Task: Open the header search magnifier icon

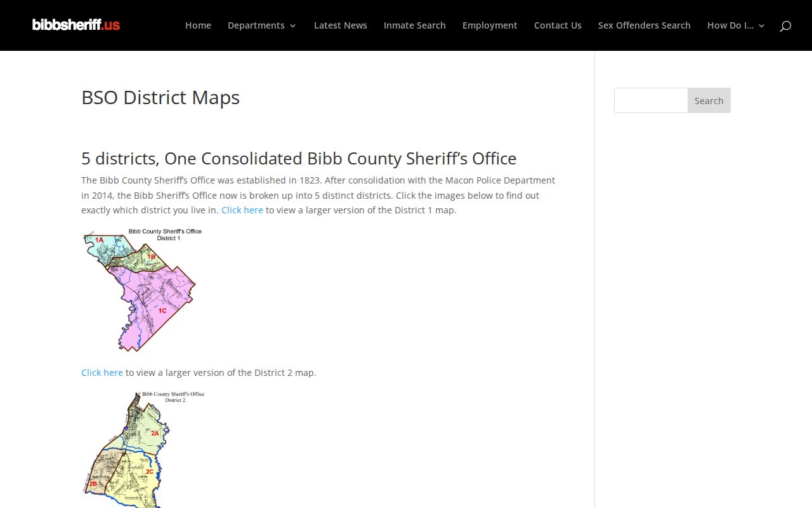Action: (x=785, y=25)
